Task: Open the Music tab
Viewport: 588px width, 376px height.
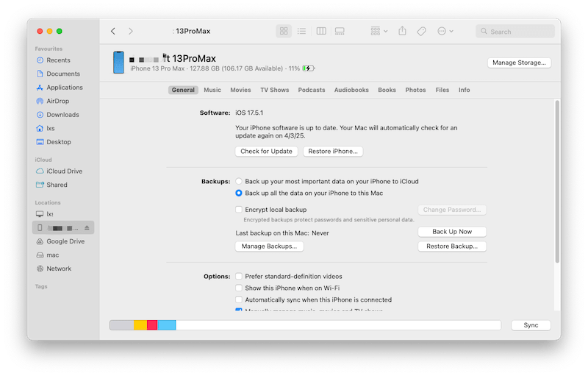Action: tap(212, 91)
